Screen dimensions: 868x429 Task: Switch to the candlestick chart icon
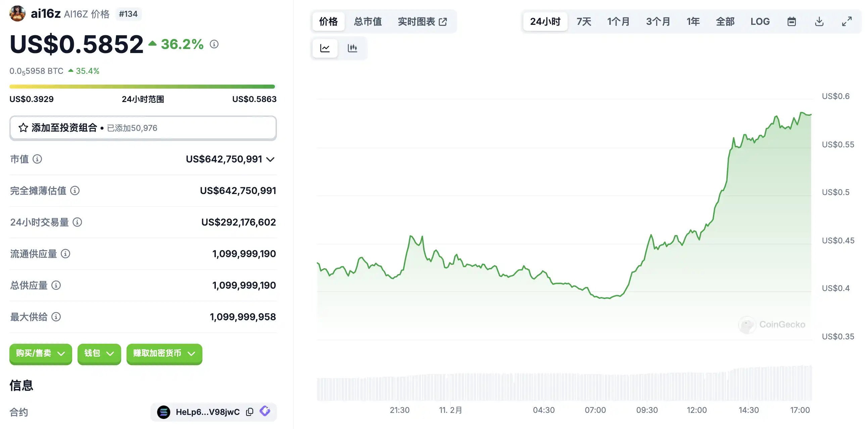(x=352, y=48)
